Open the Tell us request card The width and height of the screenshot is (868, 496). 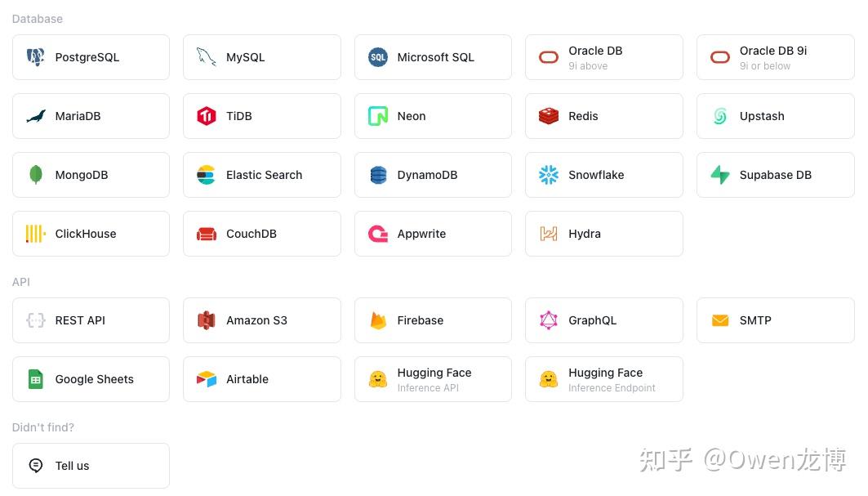coord(91,466)
